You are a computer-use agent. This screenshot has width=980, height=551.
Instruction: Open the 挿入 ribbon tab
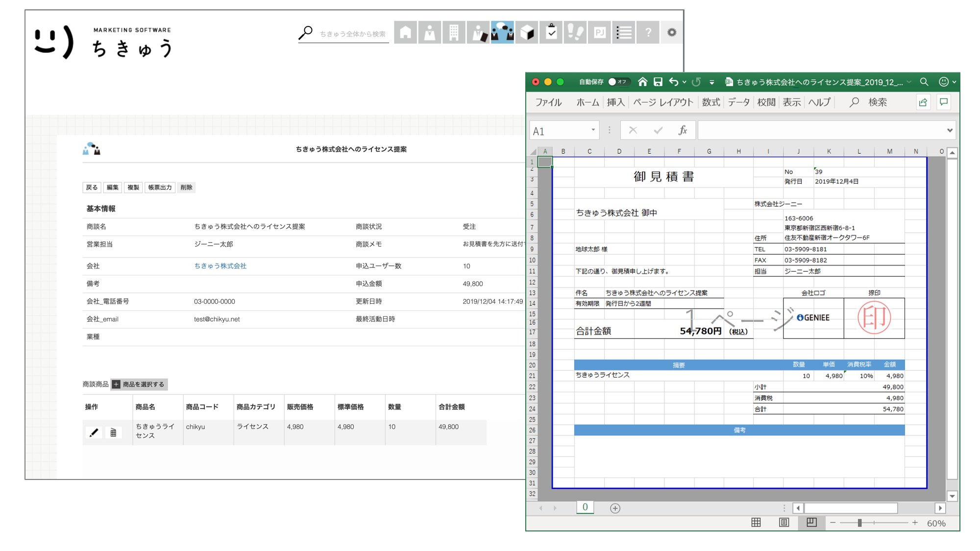615,102
